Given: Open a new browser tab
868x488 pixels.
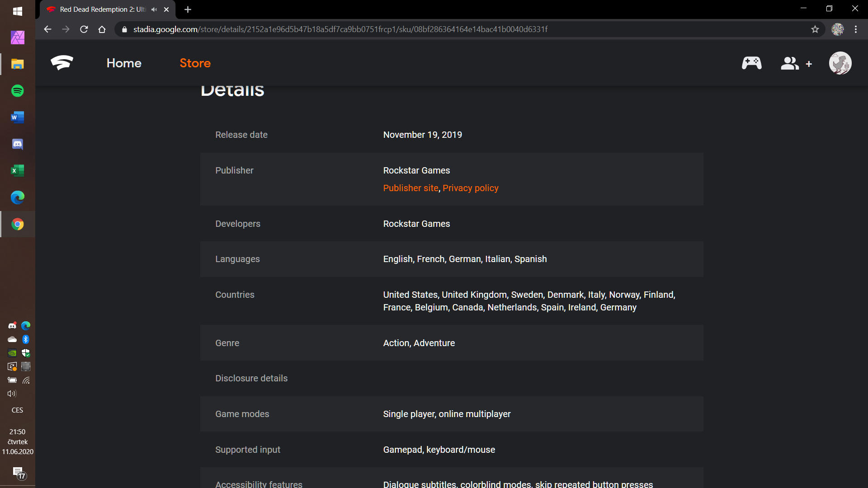Looking at the screenshot, I should tap(188, 9).
